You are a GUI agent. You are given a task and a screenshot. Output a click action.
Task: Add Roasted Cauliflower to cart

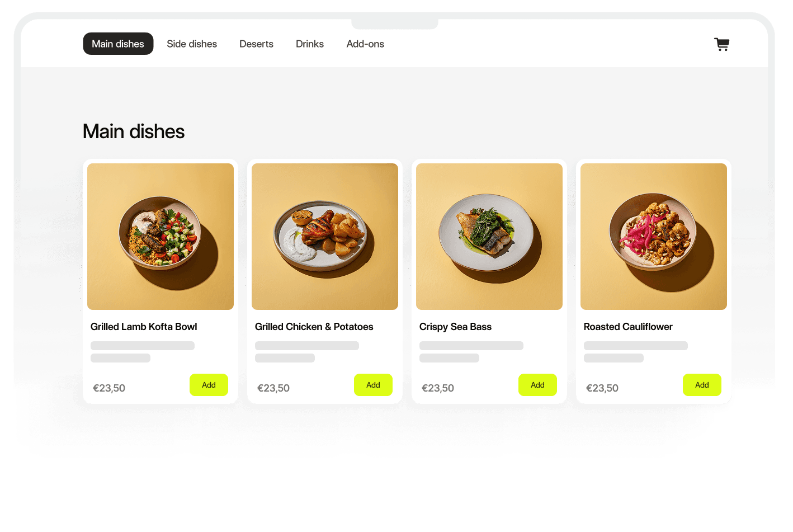[702, 385]
